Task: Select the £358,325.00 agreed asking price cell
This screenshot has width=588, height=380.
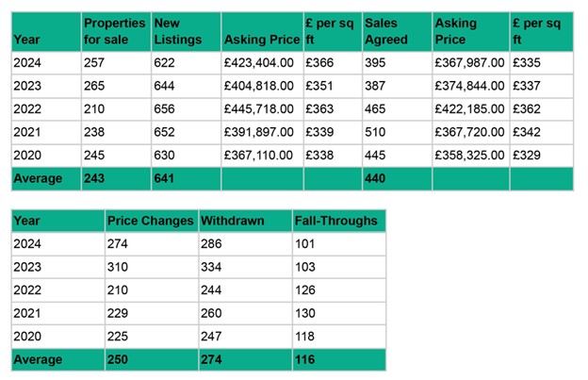Action: pyautogui.click(x=470, y=156)
